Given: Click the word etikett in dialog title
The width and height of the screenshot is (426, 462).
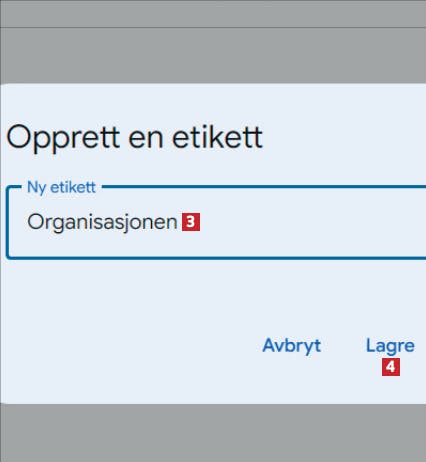Looking at the screenshot, I should click(217, 137).
